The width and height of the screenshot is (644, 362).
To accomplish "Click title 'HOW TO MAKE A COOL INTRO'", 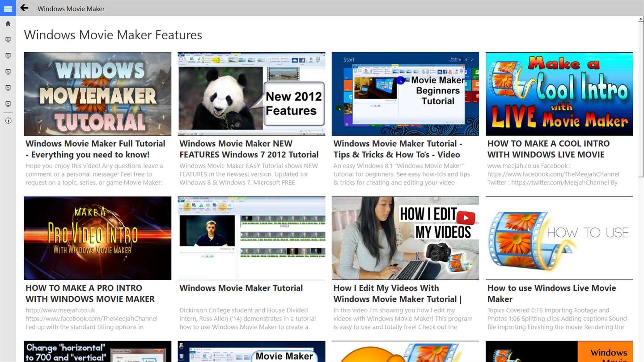I will pyautogui.click(x=548, y=149).
